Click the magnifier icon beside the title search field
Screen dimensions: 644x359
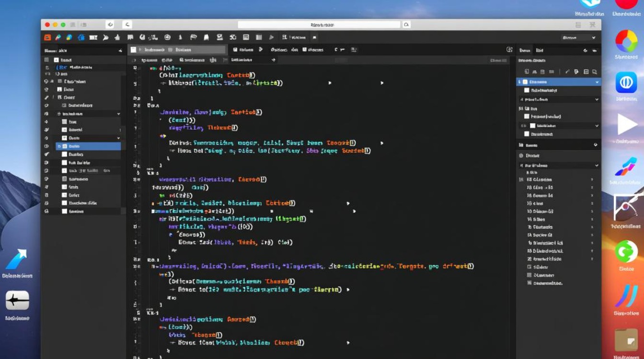[x=406, y=24]
